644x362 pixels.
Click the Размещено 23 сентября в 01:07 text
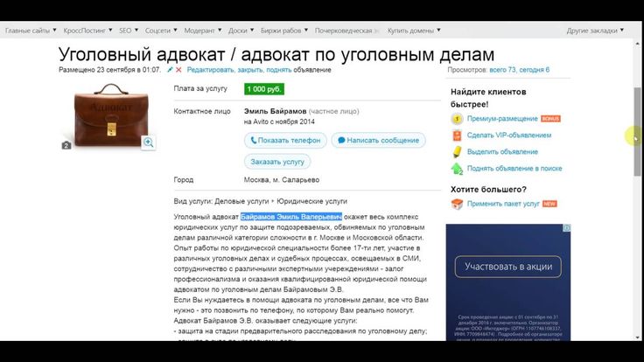point(109,70)
